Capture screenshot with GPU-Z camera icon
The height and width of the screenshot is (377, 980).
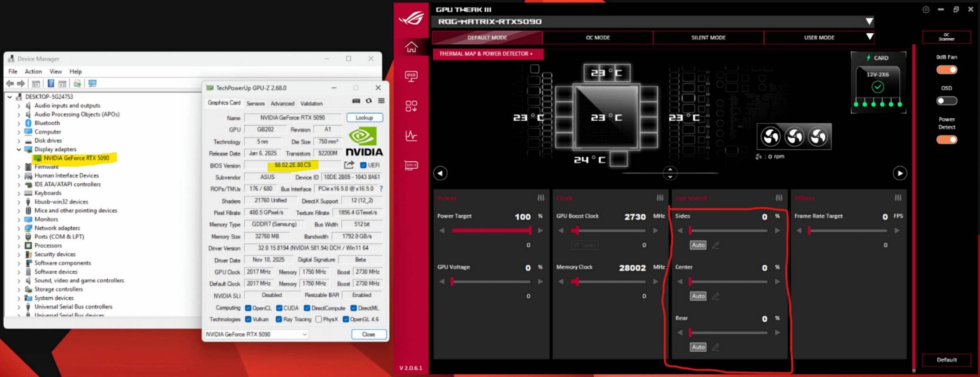[x=356, y=101]
